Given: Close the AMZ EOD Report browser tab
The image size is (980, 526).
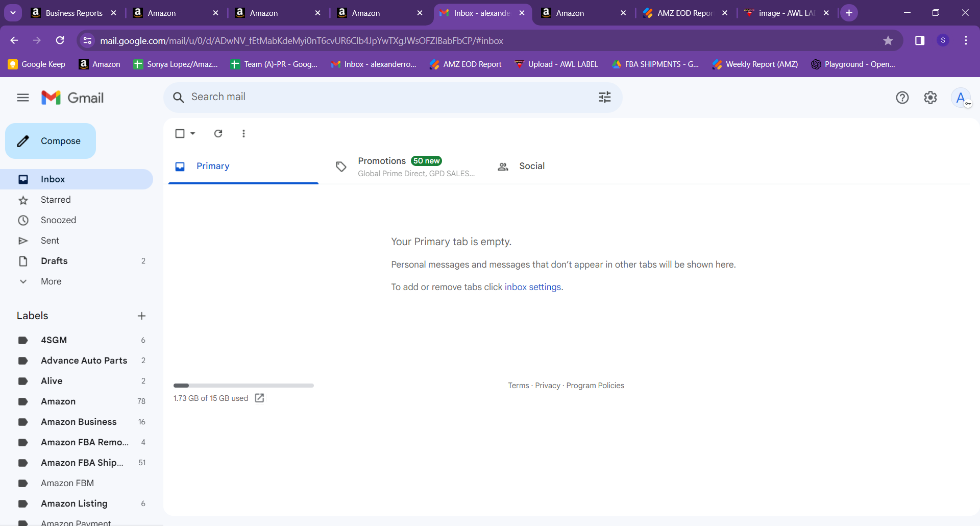Looking at the screenshot, I should (724, 13).
